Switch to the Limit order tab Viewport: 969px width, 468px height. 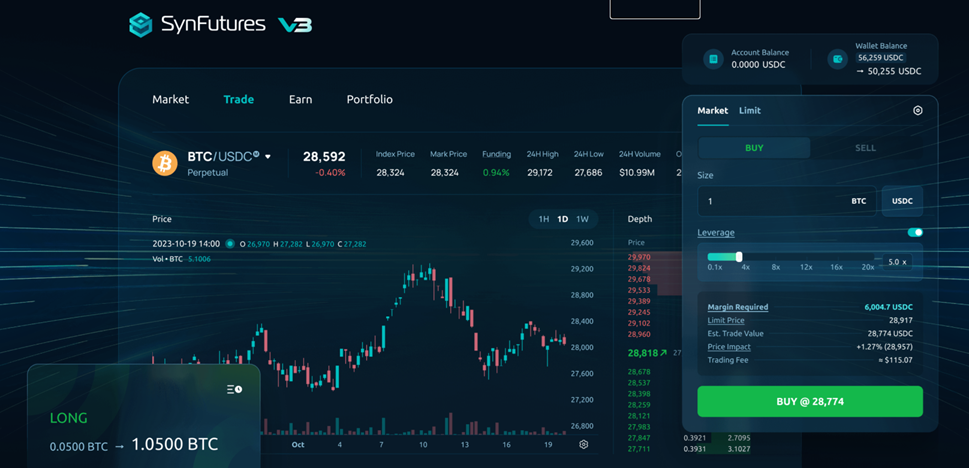[750, 111]
